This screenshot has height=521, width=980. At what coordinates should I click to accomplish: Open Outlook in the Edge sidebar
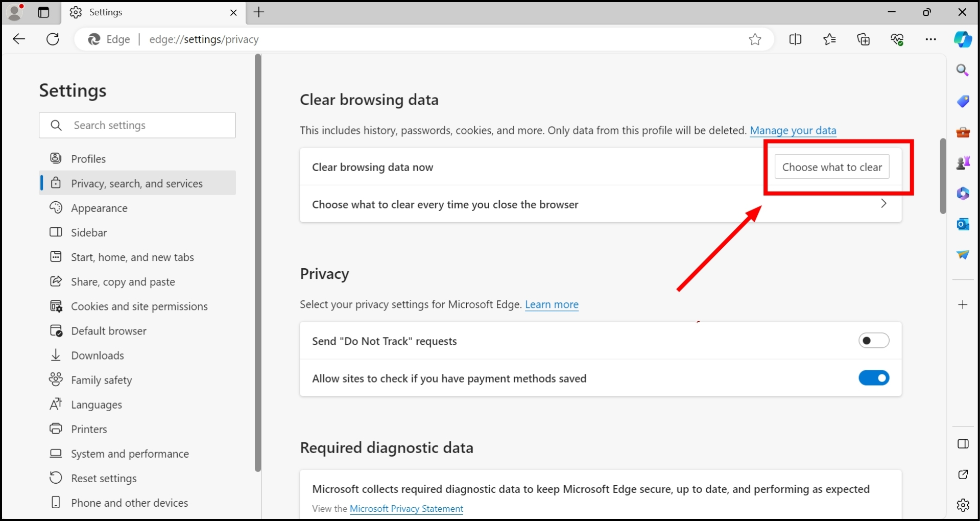963,224
